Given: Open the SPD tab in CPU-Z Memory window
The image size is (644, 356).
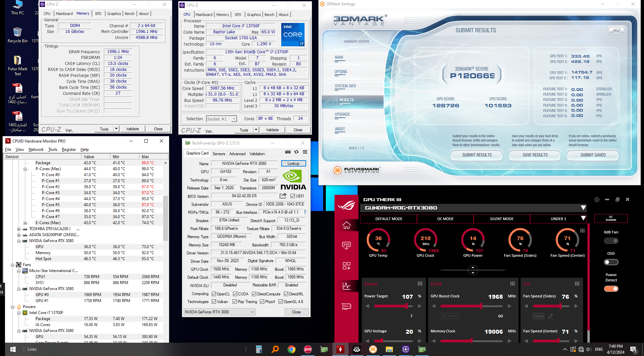Looking at the screenshot, I should pyautogui.click(x=98, y=14).
